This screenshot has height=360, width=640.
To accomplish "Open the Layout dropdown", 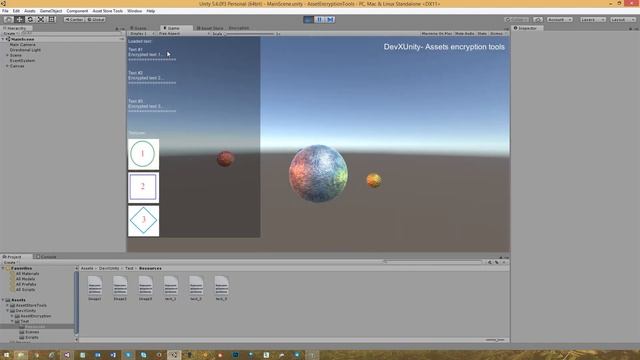I will point(623,19).
